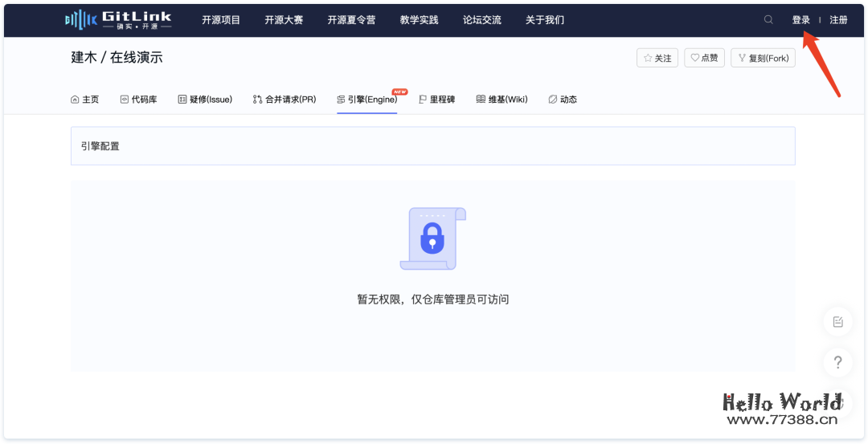The image size is (868, 444).
Task: Click the feedback edit floating icon
Action: pos(837,322)
